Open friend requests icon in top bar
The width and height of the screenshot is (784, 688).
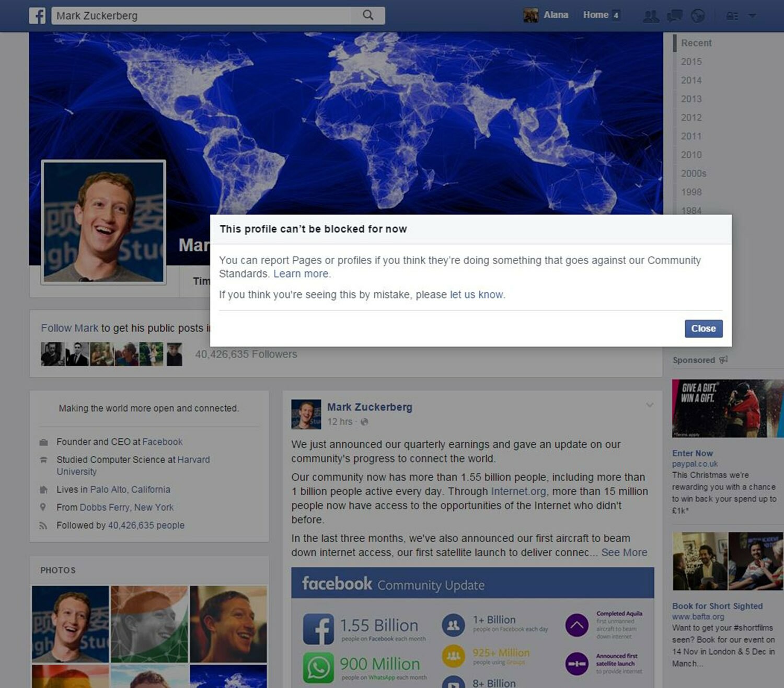click(651, 16)
